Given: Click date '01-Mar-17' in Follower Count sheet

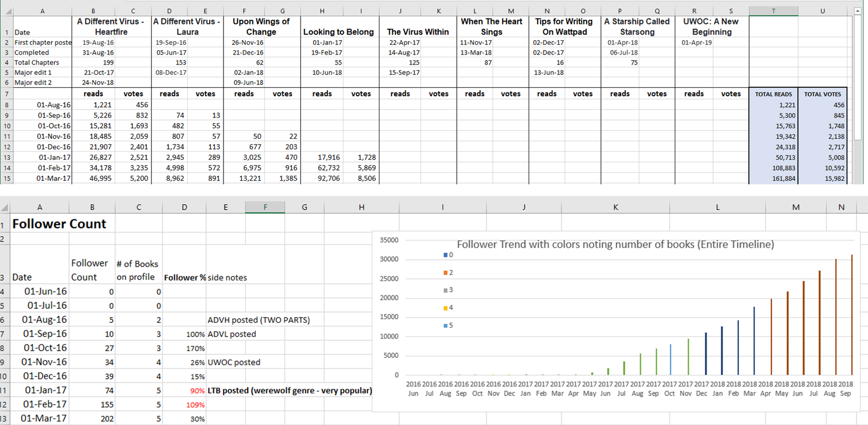Looking at the screenshot, I should click(39, 418).
